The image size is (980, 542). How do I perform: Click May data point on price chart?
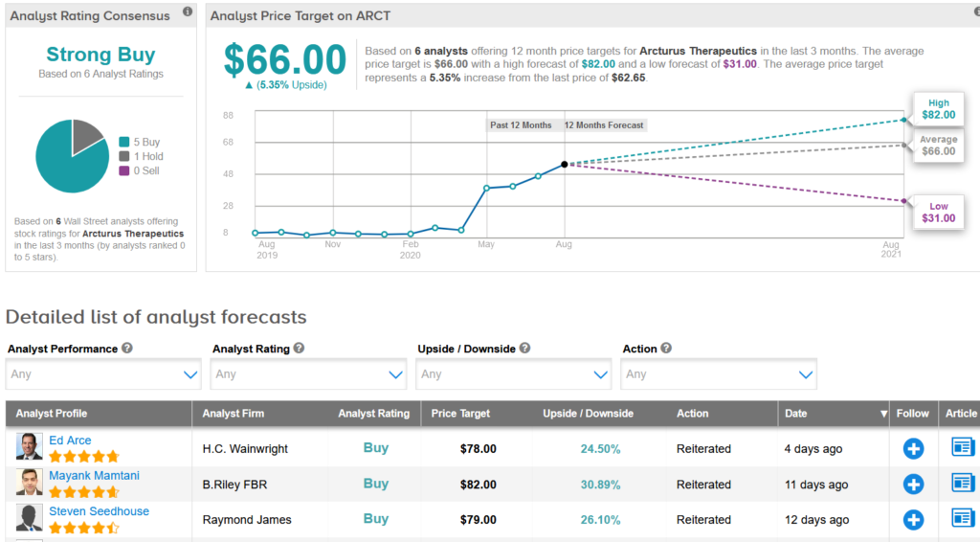(x=487, y=189)
